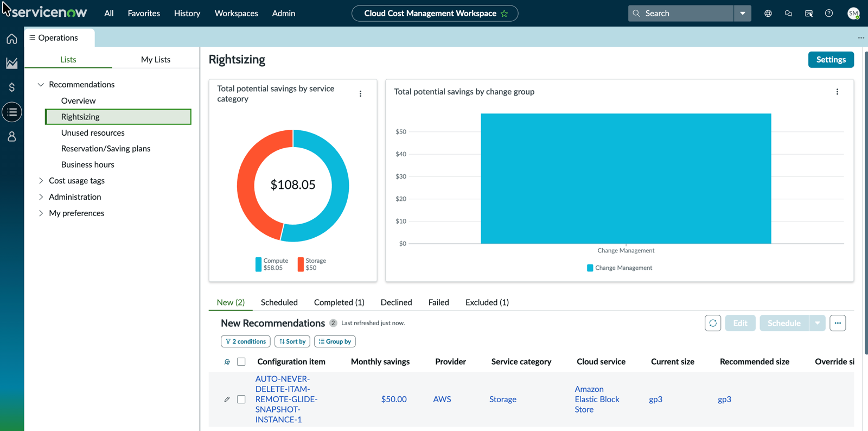Open the help question mark icon
868x431 pixels.
pos(829,13)
